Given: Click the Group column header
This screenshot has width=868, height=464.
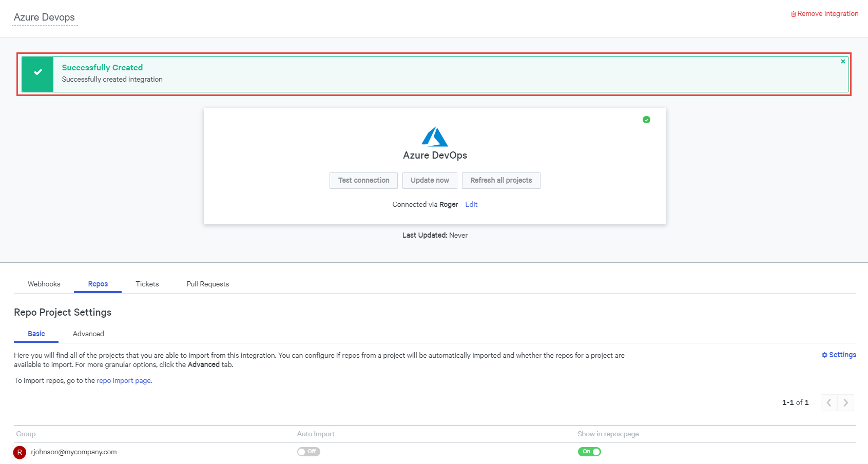Looking at the screenshot, I should [x=26, y=434].
